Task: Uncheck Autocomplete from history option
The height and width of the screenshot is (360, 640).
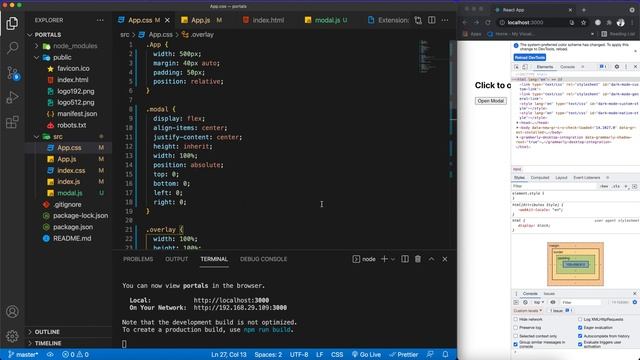Action: click(580, 336)
